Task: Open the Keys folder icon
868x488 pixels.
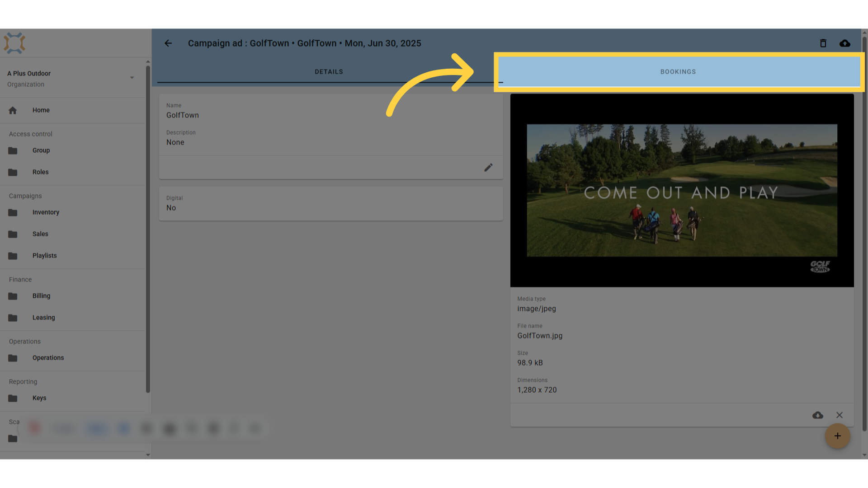Action: tap(13, 398)
